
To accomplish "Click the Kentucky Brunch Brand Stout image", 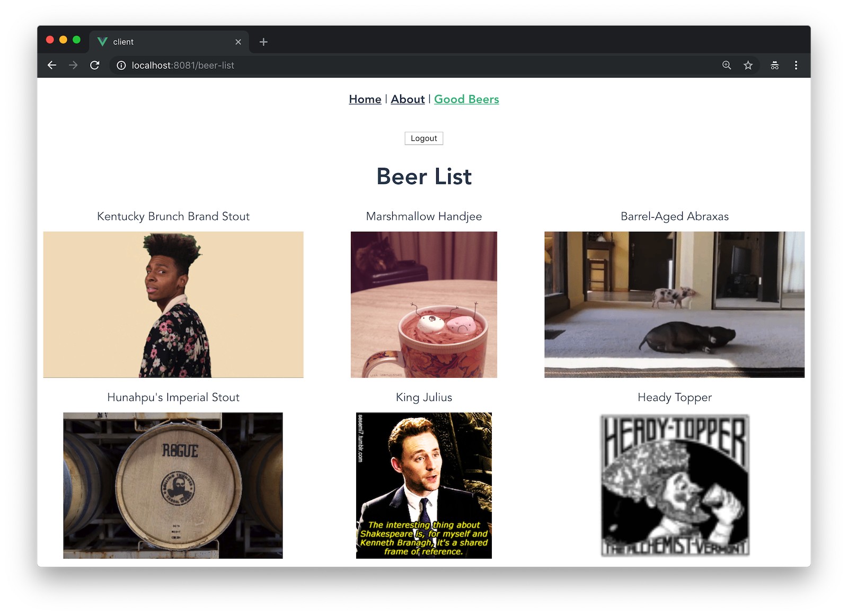I will coord(173,304).
